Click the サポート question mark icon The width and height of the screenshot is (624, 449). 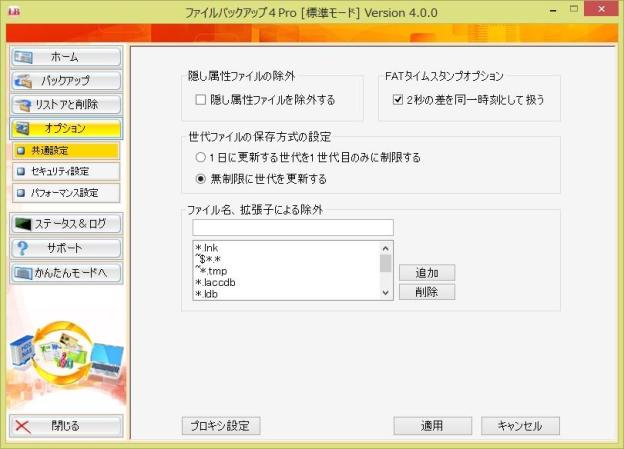coord(23,248)
